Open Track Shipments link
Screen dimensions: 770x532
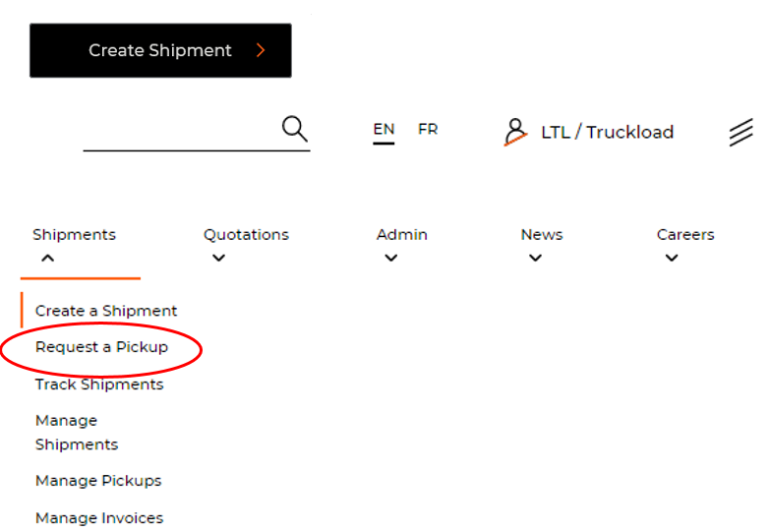click(x=99, y=384)
